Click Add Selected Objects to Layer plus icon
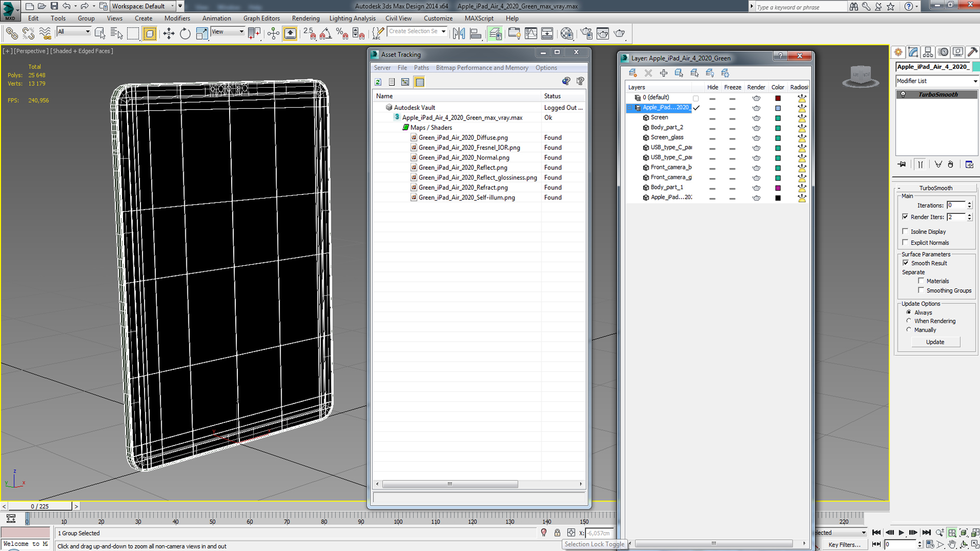 pos(664,73)
